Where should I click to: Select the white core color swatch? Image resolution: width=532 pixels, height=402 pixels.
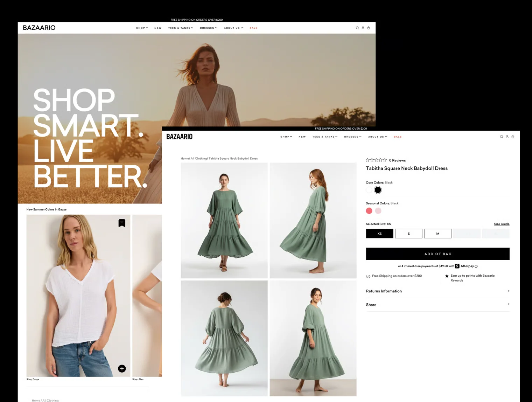coord(369,190)
